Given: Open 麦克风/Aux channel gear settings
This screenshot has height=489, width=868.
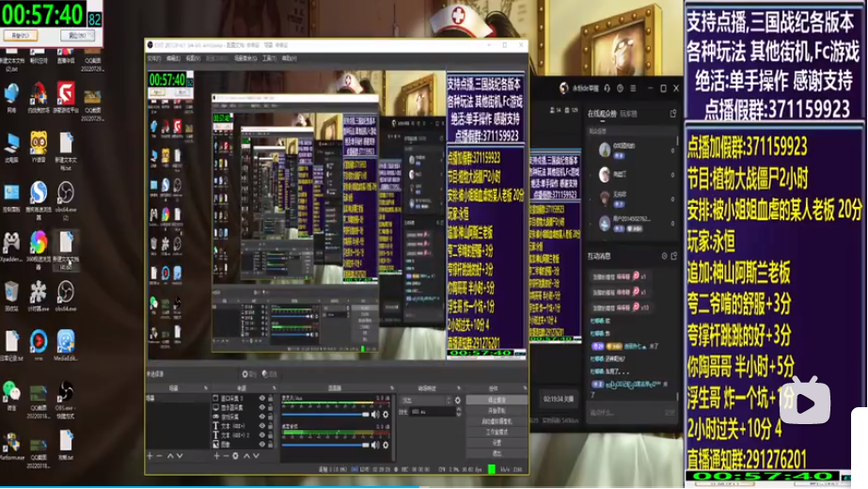Looking at the screenshot, I should (x=386, y=414).
